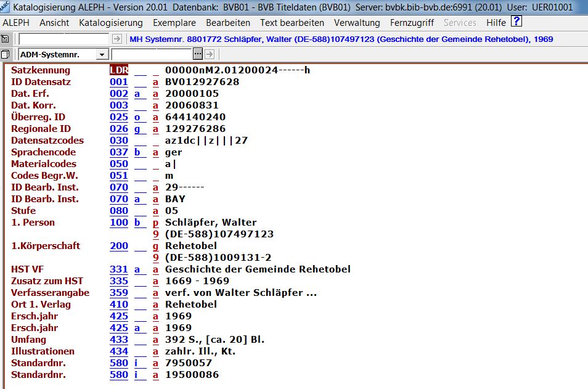Click the title text Geschichte der Gemeinde Rehetobel
Screen dimensions: 588x389
[258, 269]
